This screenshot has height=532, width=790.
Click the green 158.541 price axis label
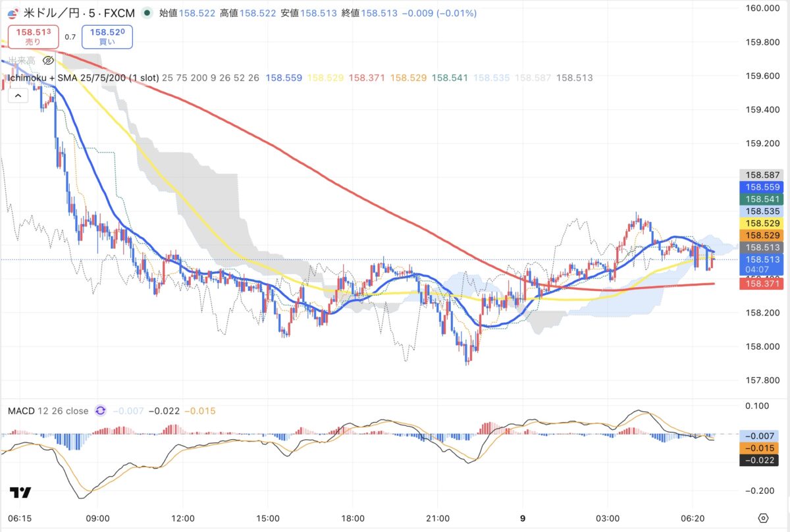(762, 199)
